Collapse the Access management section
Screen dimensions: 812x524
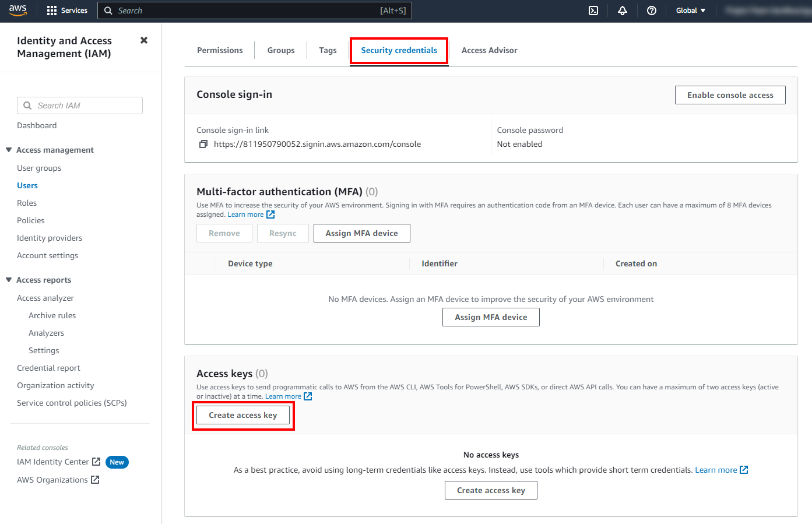[9, 150]
